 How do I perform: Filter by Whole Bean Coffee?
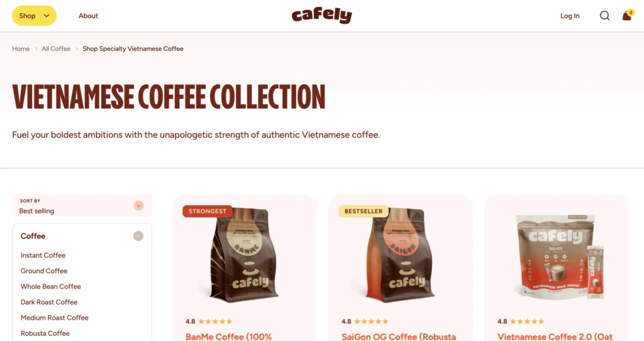coord(50,286)
